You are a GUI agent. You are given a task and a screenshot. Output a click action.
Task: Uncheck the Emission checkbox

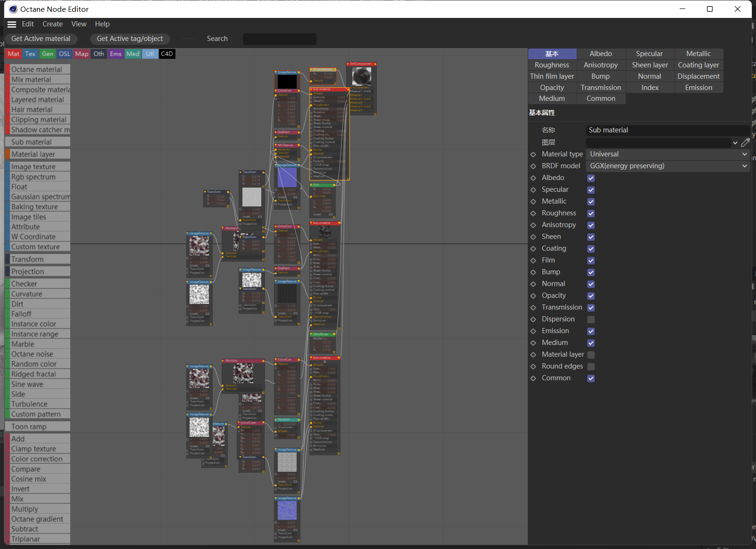[591, 331]
